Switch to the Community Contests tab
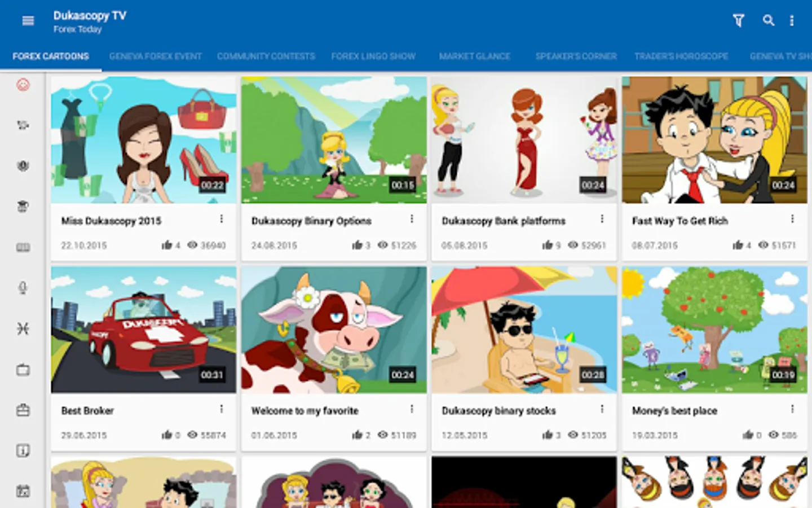 click(x=266, y=56)
